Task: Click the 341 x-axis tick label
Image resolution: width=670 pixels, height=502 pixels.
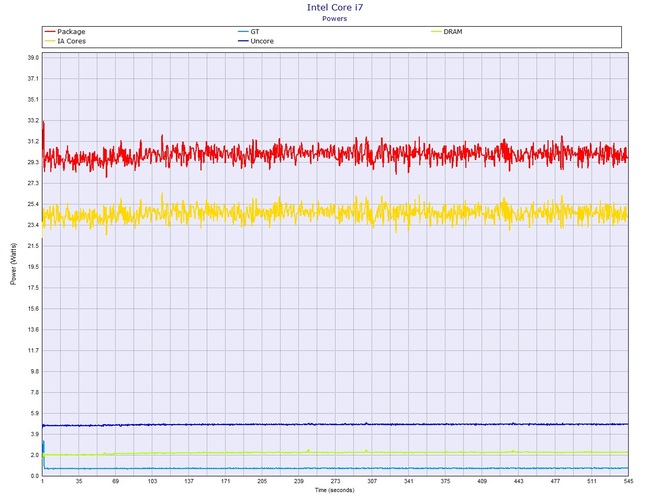Action: pos(408,481)
